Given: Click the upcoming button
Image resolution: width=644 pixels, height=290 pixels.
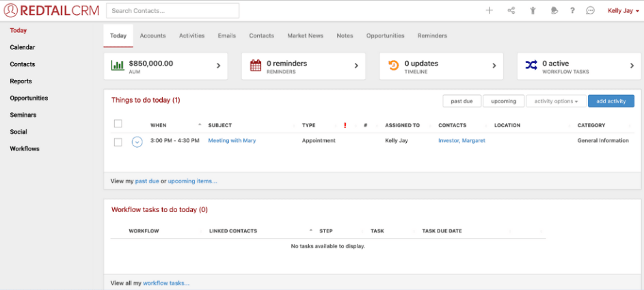Looking at the screenshot, I should (503, 101).
